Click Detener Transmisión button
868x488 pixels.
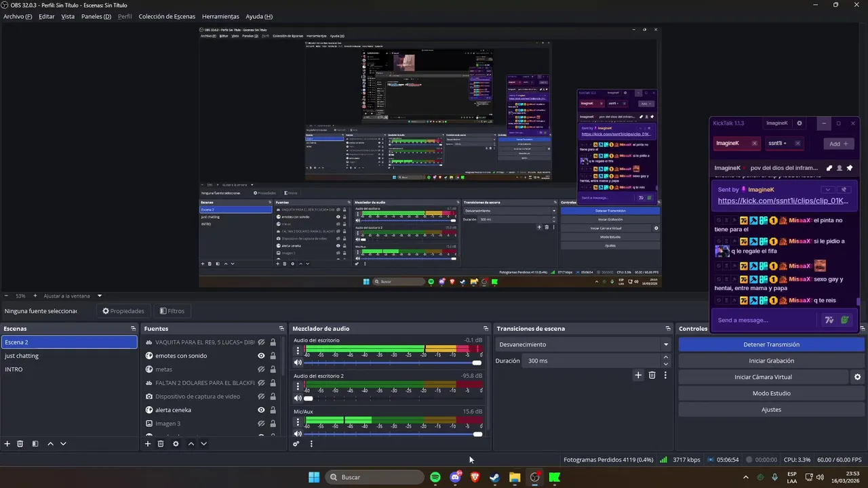coord(771,344)
